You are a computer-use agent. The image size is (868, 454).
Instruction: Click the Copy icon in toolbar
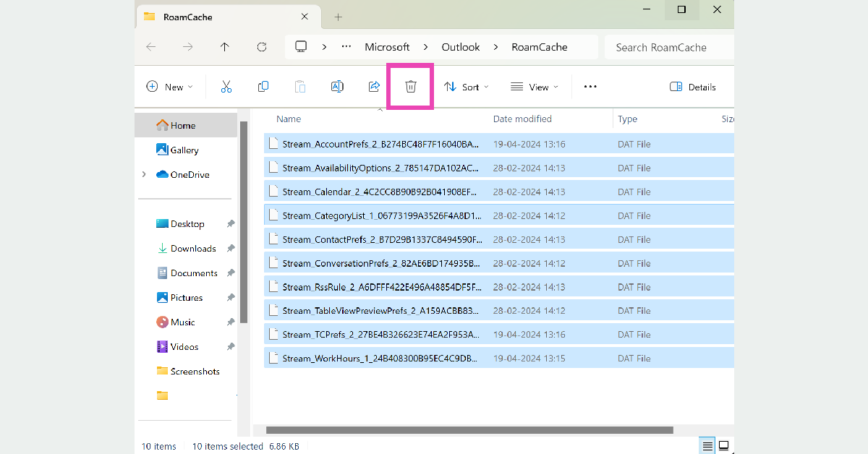(x=263, y=87)
